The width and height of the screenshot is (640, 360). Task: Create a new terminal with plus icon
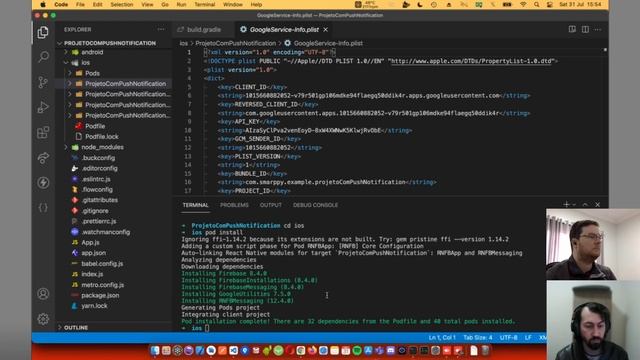566,204
